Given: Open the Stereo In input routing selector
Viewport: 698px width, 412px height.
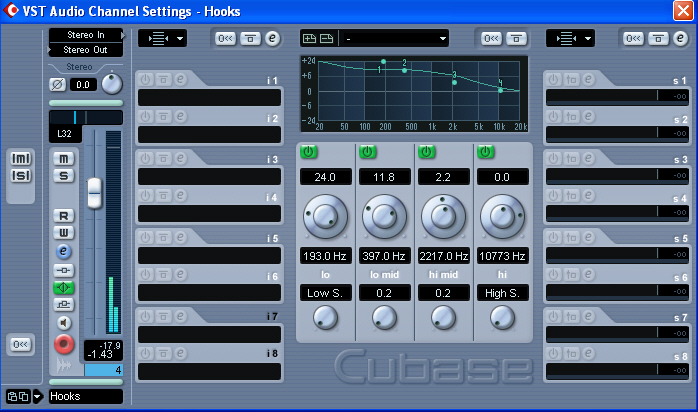Looking at the screenshot, I should pyautogui.click(x=86, y=35).
